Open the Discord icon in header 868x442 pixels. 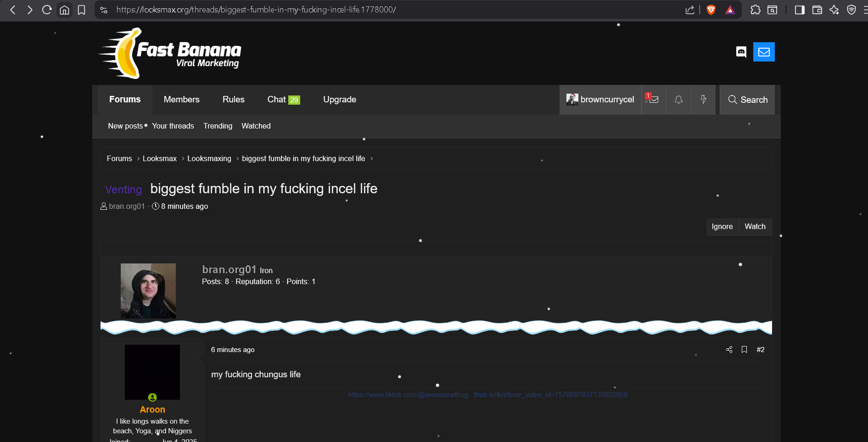pyautogui.click(x=741, y=52)
